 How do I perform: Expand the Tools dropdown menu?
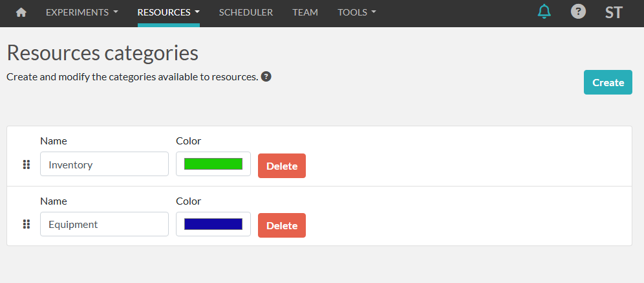click(x=356, y=12)
